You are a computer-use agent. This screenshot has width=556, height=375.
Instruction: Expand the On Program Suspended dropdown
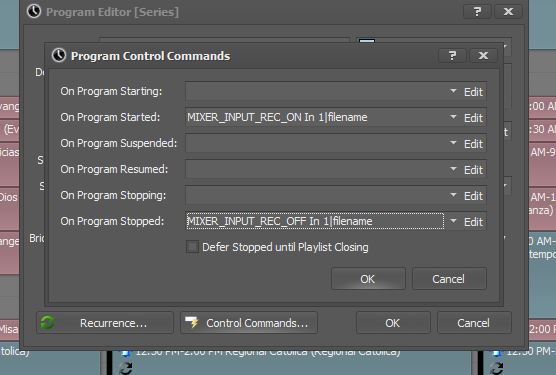(453, 143)
